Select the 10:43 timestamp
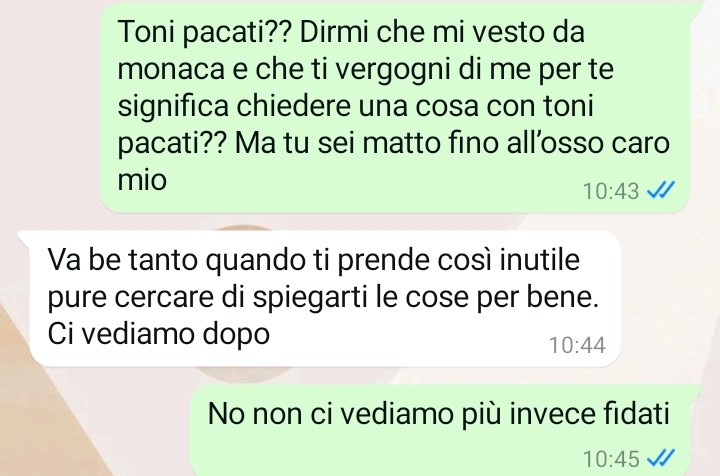The image size is (720, 476). pos(611,191)
